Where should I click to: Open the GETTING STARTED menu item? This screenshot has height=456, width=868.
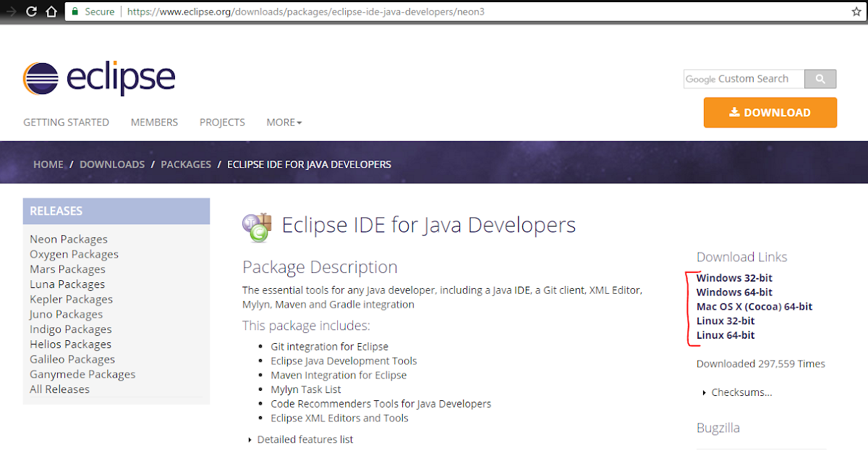coord(66,122)
